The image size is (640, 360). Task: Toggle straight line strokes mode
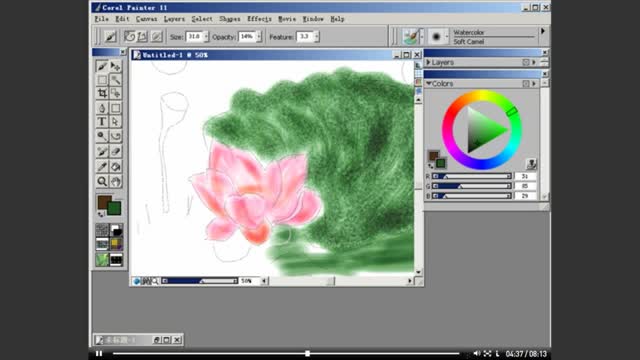pyautogui.click(x=142, y=37)
